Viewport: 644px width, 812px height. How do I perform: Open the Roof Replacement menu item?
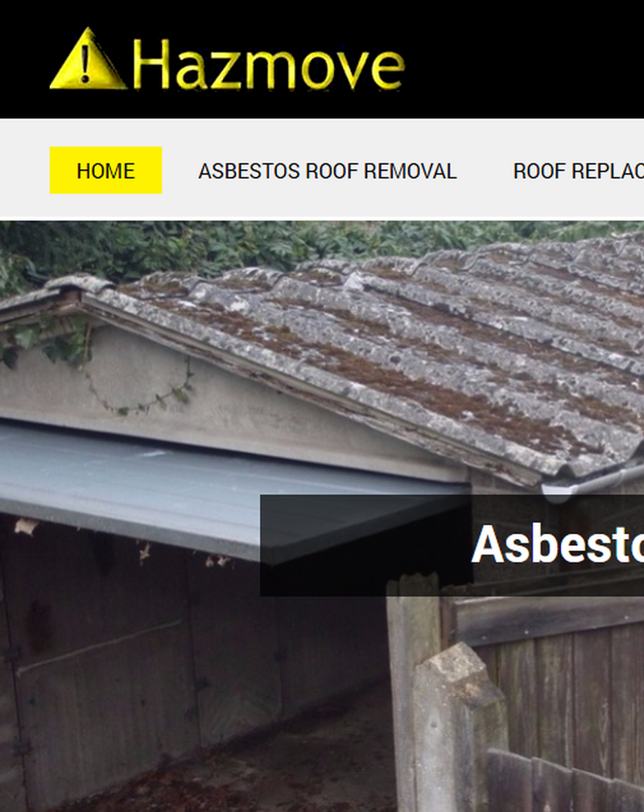click(x=578, y=171)
